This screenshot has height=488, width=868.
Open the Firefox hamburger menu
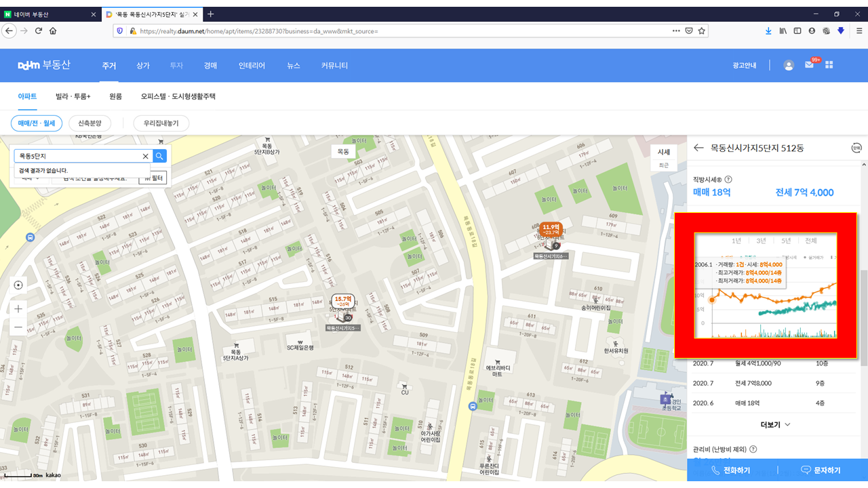859,30
